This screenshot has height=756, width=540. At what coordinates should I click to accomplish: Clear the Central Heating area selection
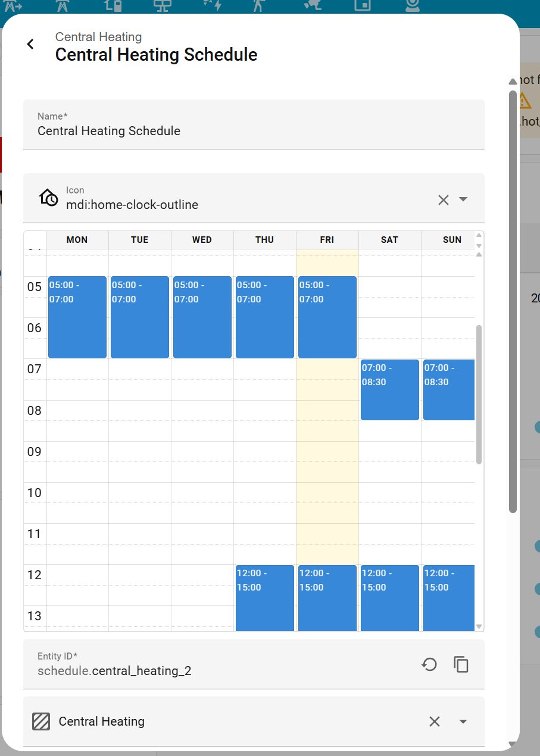pos(435,721)
